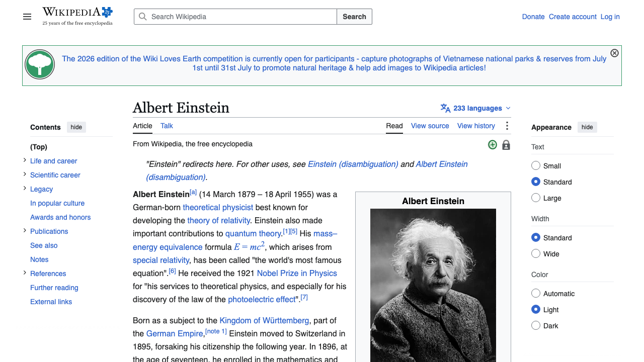Click the Search button
Viewport: 644px width, 362px height.
(354, 17)
